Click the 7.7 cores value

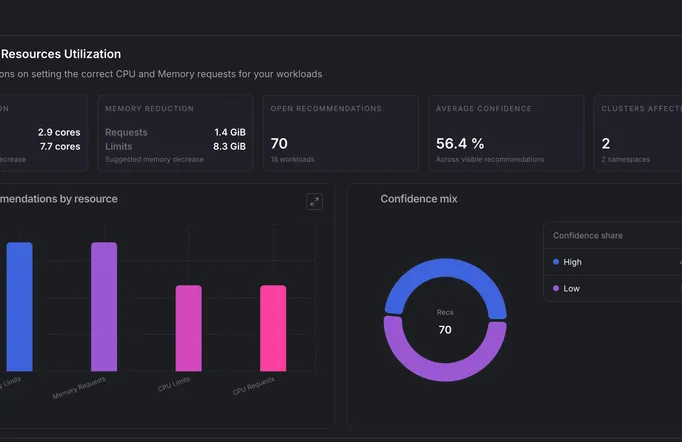click(x=60, y=147)
